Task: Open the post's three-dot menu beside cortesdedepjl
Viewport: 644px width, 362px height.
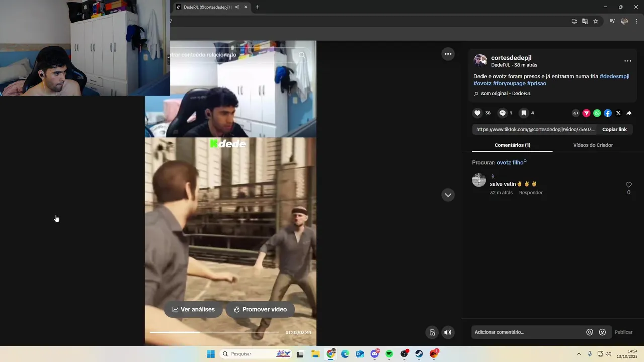Action: (627, 61)
